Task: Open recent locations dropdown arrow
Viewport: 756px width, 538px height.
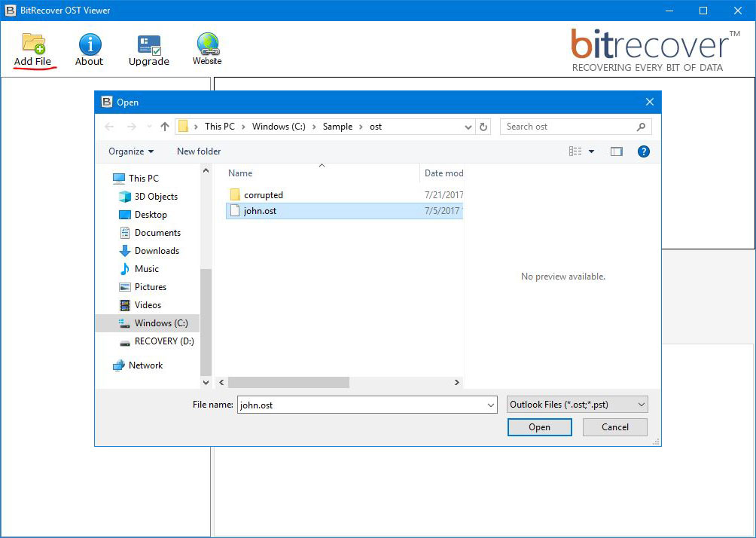Action: (149, 127)
